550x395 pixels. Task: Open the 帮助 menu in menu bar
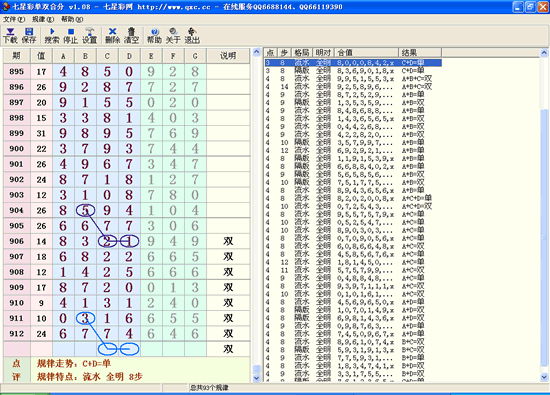tap(72, 19)
